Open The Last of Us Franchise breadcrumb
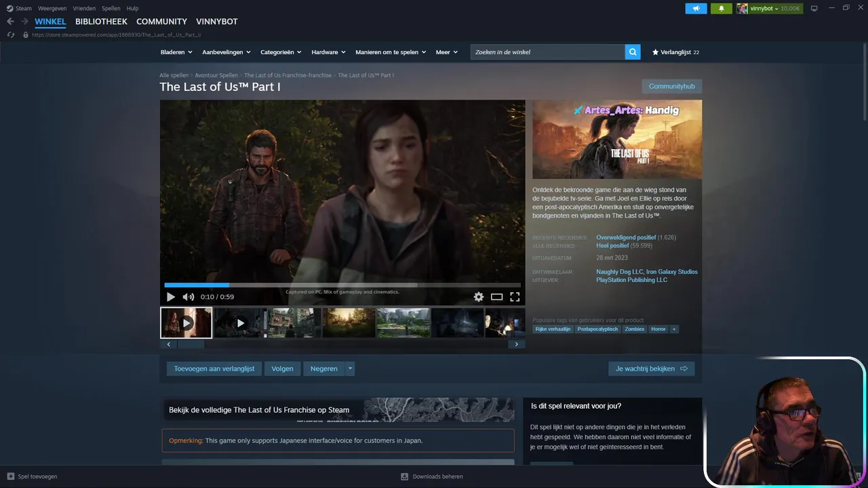Screen dimensions: 868x488 pos(288,75)
